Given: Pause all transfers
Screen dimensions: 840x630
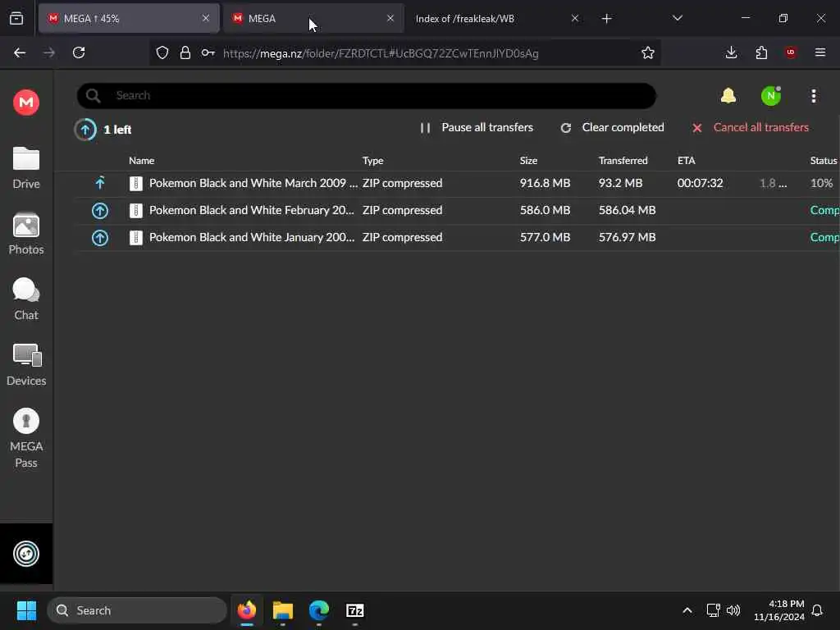Looking at the screenshot, I should (477, 127).
